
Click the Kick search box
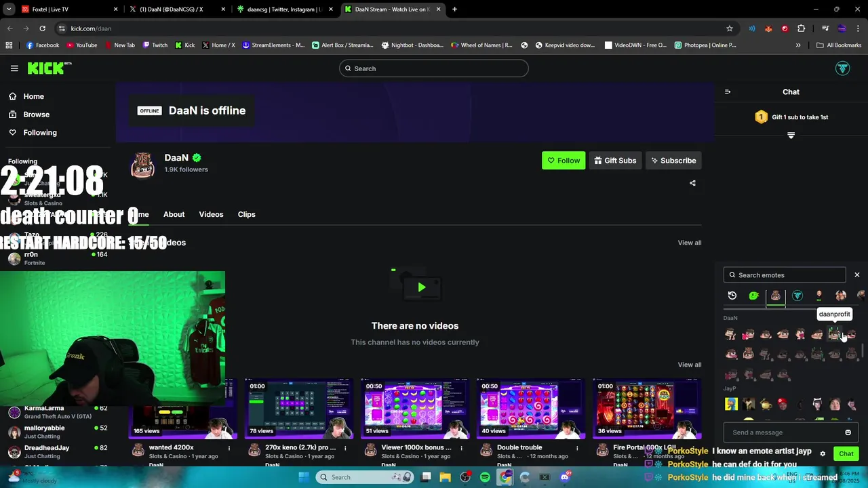[x=434, y=68]
